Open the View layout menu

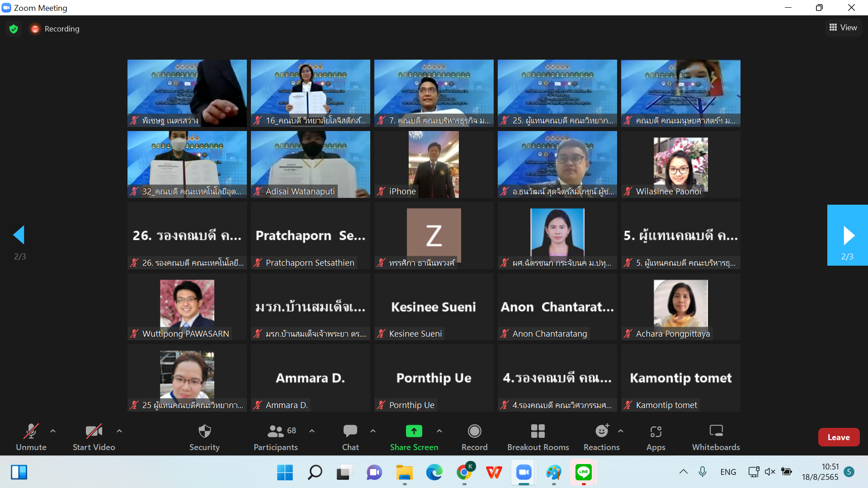point(843,28)
